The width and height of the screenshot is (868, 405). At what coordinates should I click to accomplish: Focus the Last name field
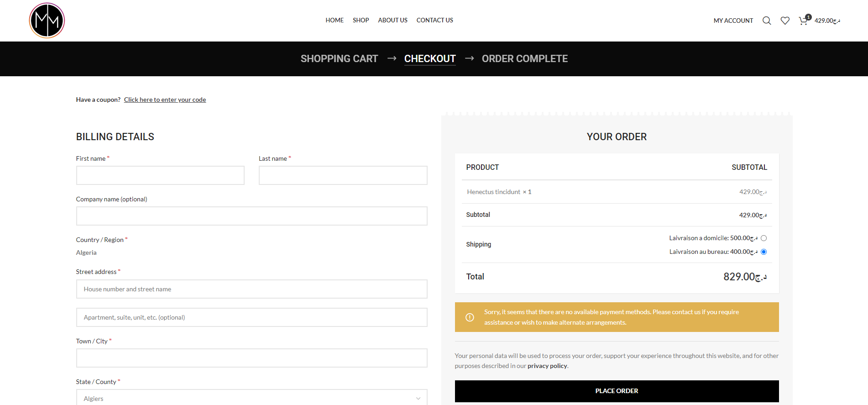343,175
